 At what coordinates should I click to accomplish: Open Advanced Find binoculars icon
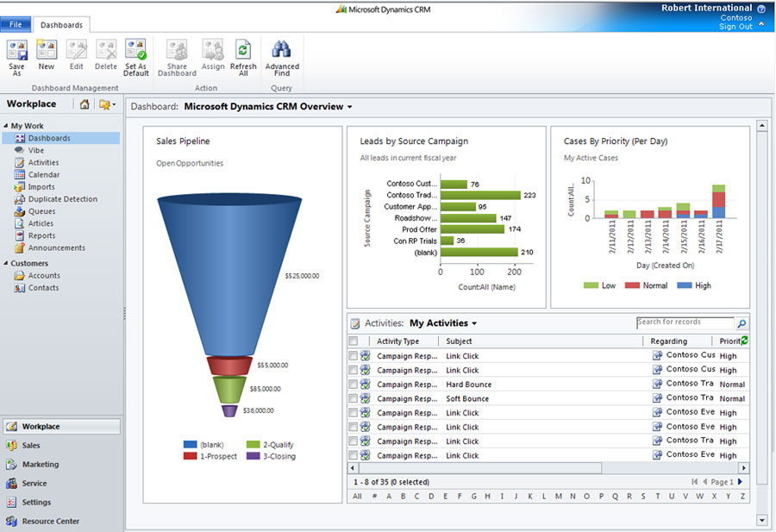[x=282, y=50]
